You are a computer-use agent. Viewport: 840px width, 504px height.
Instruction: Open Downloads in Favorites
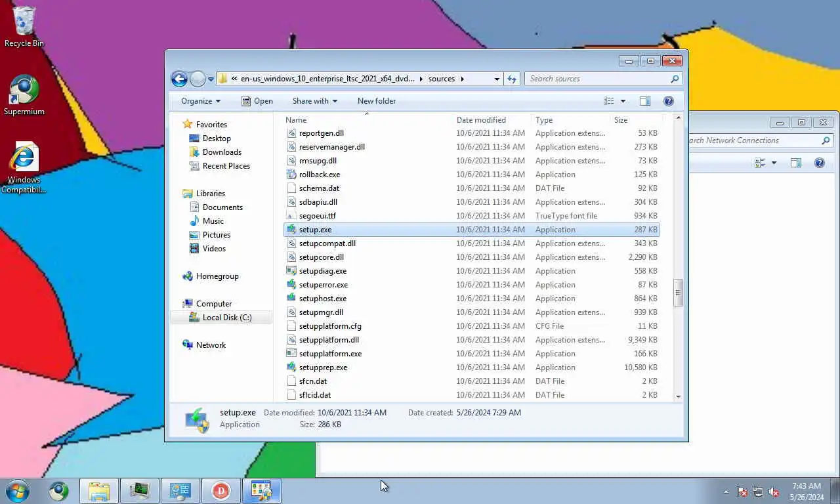coord(222,152)
